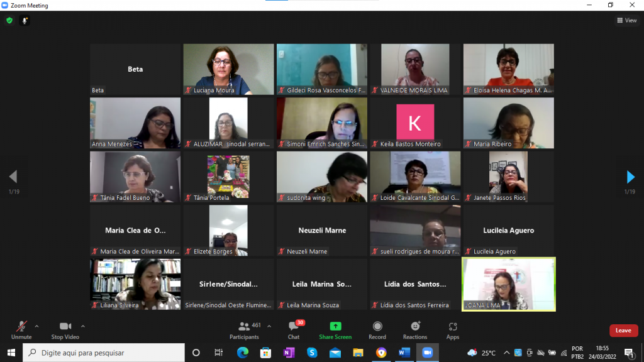Leave the meeting
This screenshot has height=362, width=644.
click(623, 331)
